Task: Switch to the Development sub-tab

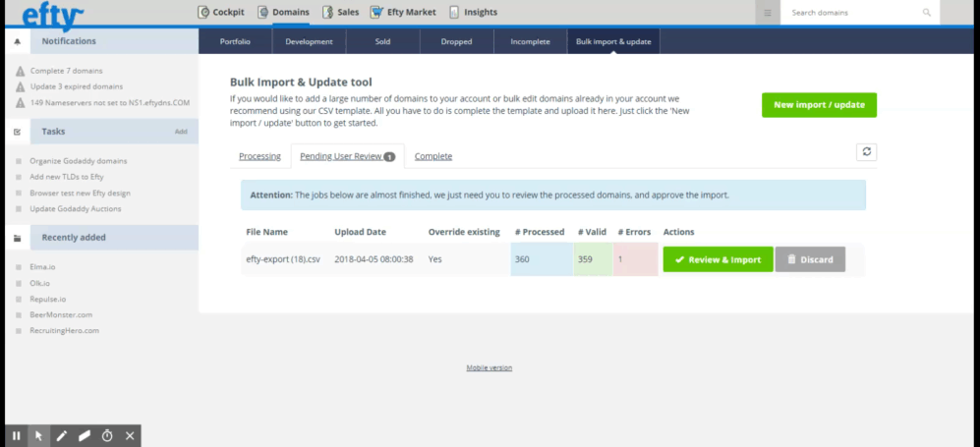Action: point(309,42)
